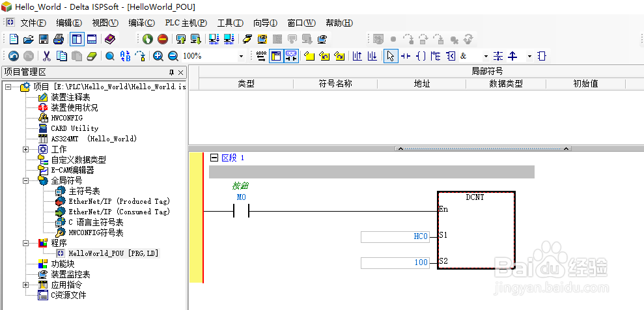This screenshot has height=310, width=644.
Task: Open the PLC 主机(P) menu
Action: click(186, 23)
